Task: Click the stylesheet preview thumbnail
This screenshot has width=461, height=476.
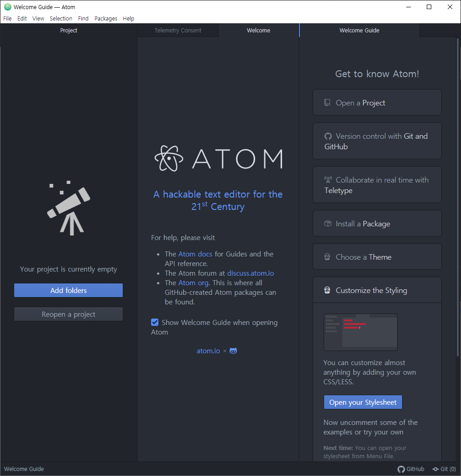Action: pos(361,332)
